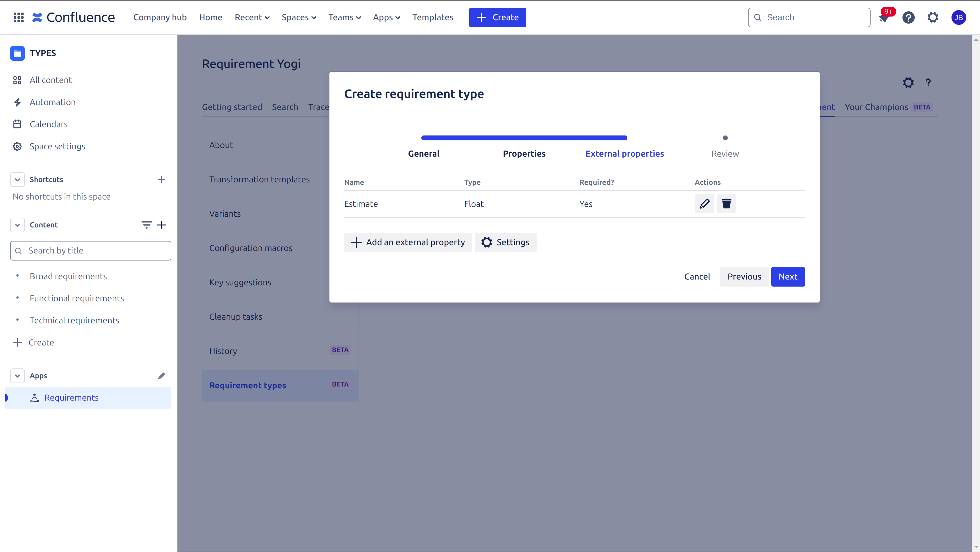
Task: Open Space settings in the sidebar
Action: tap(57, 147)
